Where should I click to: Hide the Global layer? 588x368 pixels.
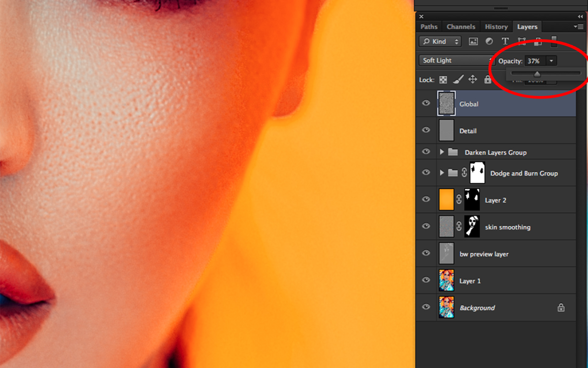pos(426,103)
